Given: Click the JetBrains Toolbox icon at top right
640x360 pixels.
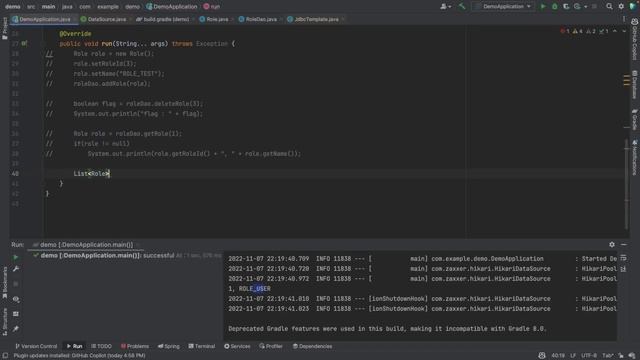Looking at the screenshot, I should point(633,7).
